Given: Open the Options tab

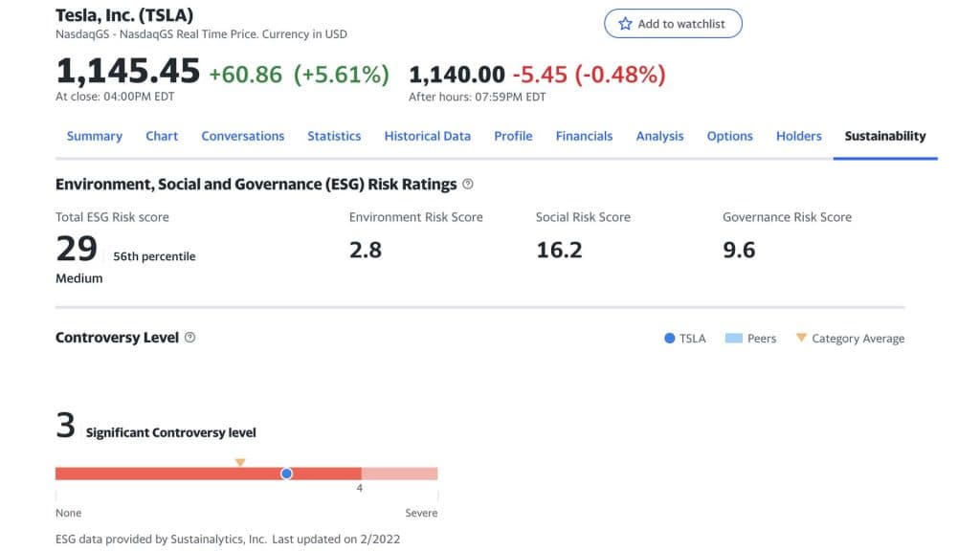Looking at the screenshot, I should coord(730,136).
